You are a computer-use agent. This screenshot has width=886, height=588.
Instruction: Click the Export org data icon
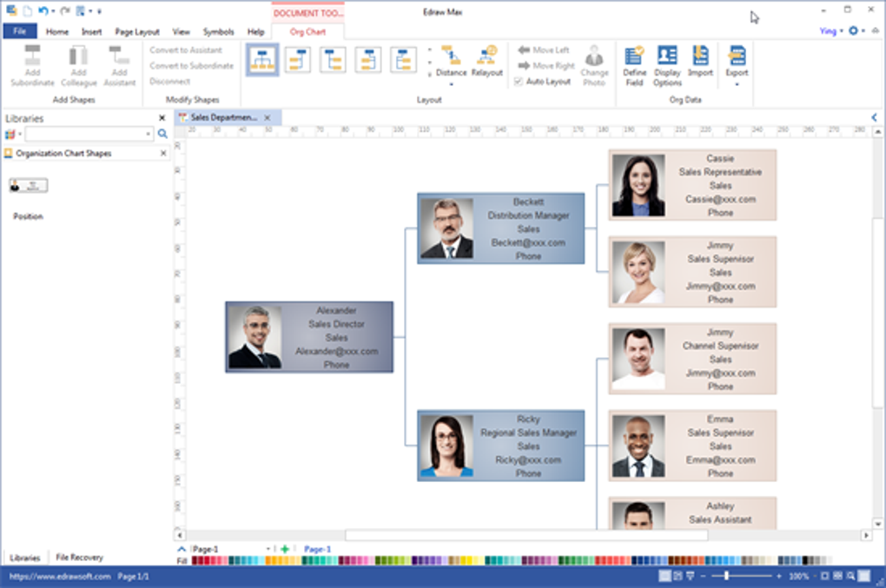[x=737, y=56]
